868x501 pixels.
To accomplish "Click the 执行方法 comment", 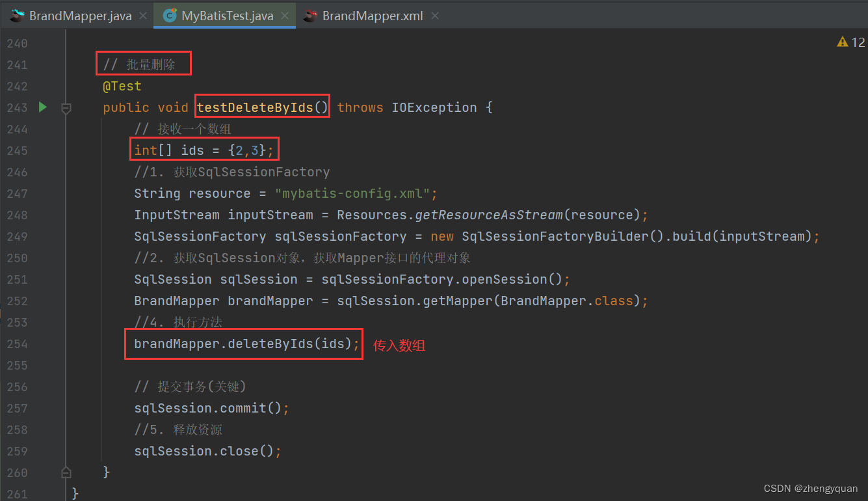I will click(x=179, y=322).
